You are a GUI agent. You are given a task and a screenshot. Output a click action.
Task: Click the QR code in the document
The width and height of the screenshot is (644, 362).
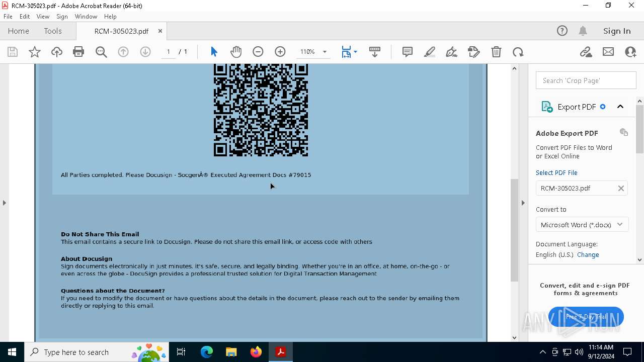pyautogui.click(x=261, y=111)
